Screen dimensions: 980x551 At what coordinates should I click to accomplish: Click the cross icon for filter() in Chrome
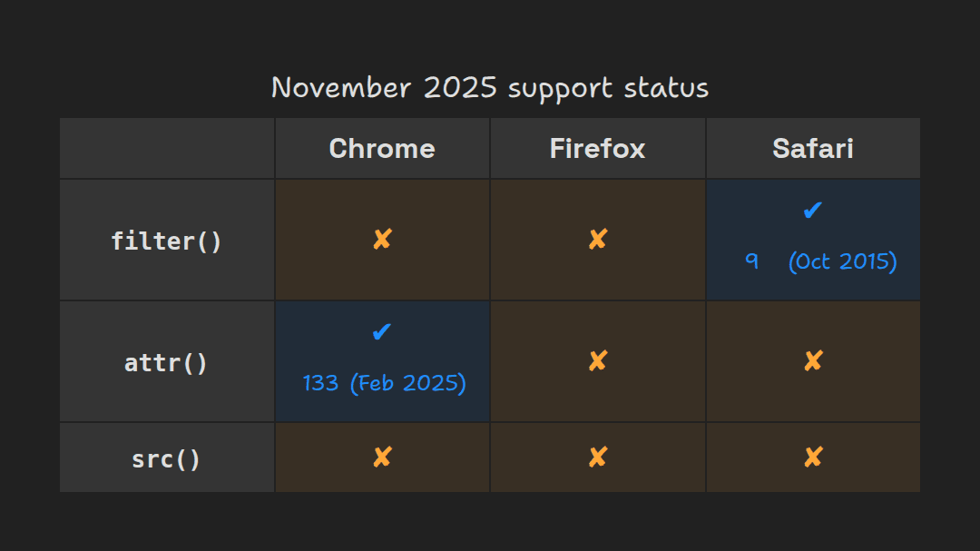tap(382, 240)
